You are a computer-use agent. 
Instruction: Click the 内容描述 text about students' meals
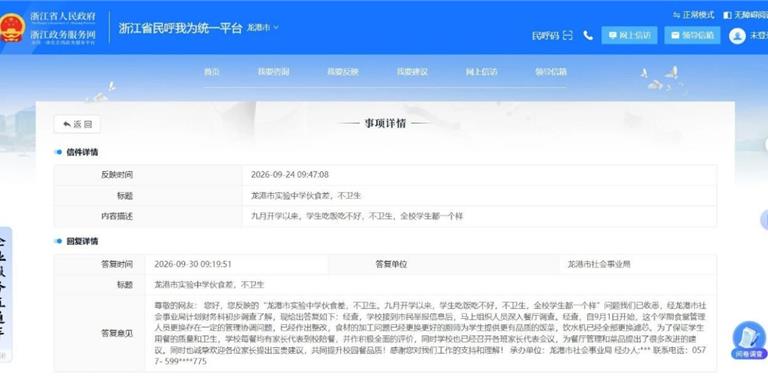357,216
